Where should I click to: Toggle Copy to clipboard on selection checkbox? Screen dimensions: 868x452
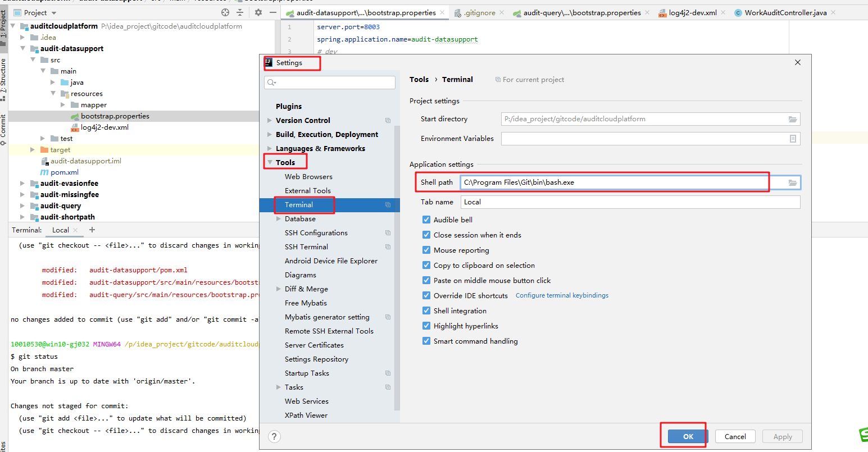pos(426,265)
